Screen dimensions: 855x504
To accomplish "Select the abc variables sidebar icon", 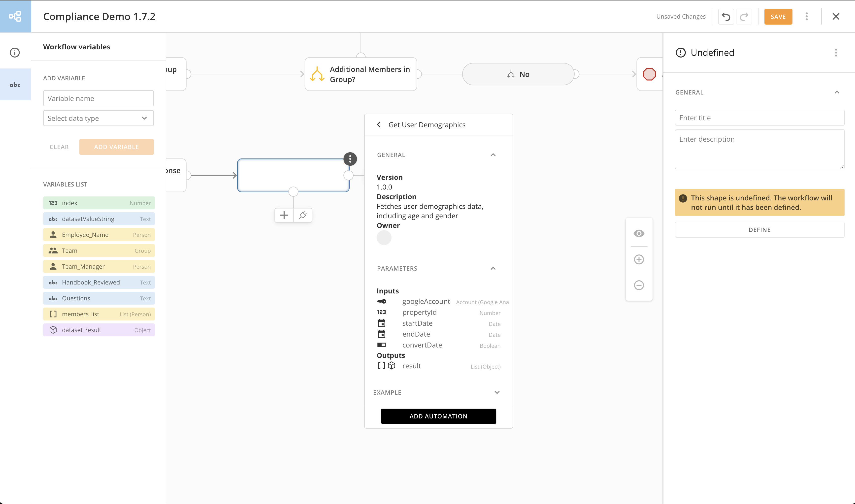I will [x=15, y=85].
